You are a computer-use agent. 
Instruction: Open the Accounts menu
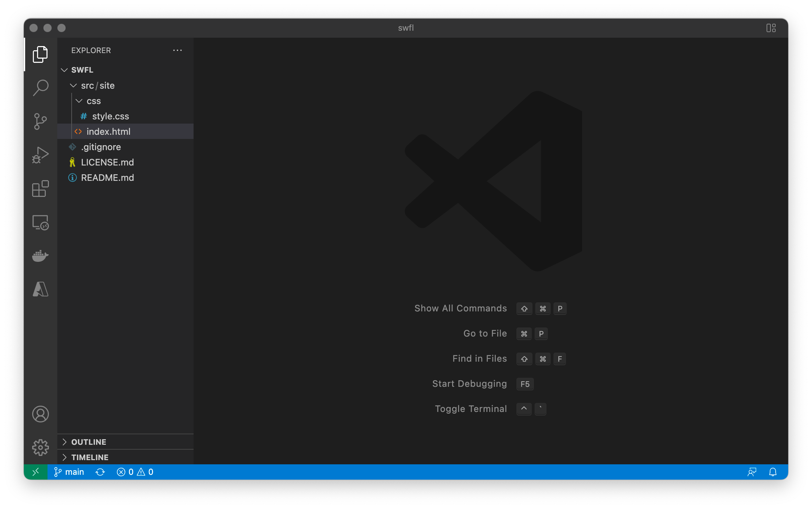coord(41,414)
